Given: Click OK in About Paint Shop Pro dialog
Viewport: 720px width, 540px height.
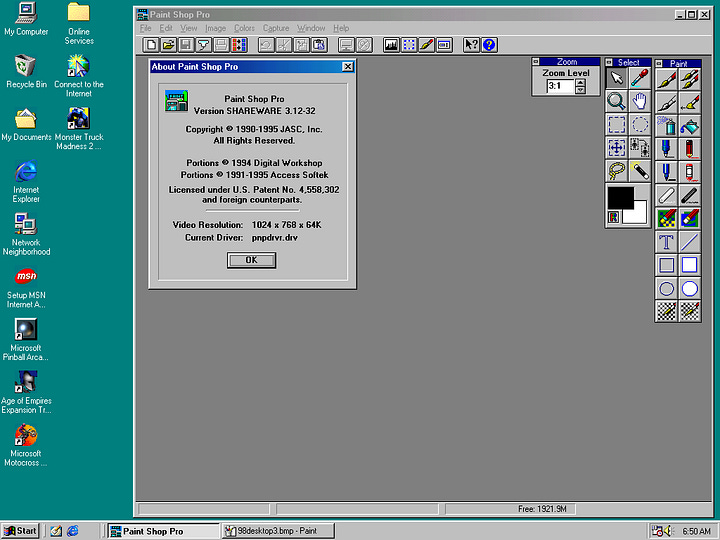Looking at the screenshot, I should [x=251, y=260].
